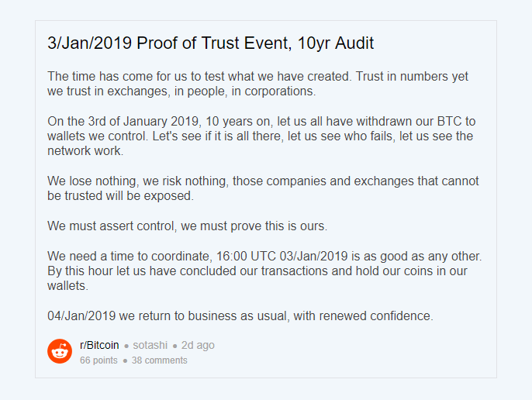532x400 pixels.
Task: Click the text "network work."
Action: point(85,151)
